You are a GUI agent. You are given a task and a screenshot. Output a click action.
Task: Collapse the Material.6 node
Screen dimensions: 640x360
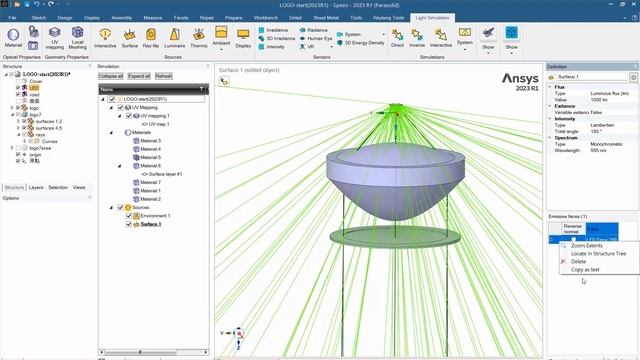click(120, 166)
